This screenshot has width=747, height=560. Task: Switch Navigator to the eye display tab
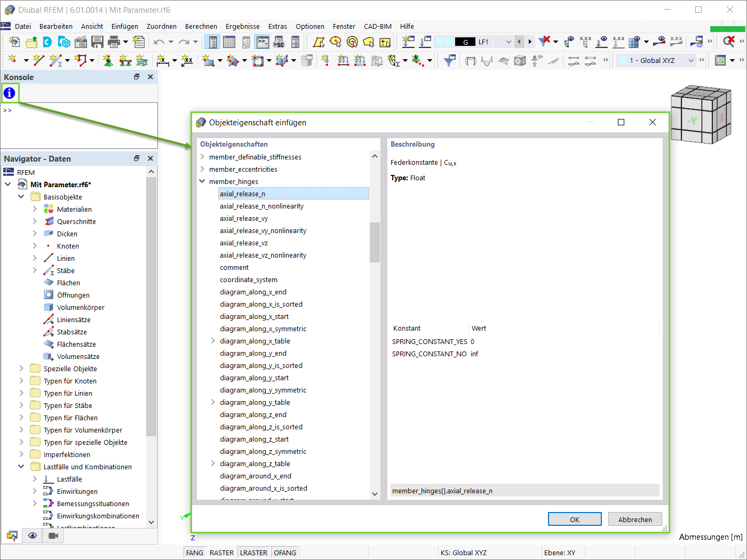coord(33,535)
